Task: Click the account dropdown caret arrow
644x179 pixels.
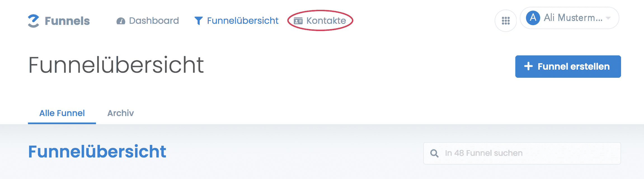Action: (608, 18)
